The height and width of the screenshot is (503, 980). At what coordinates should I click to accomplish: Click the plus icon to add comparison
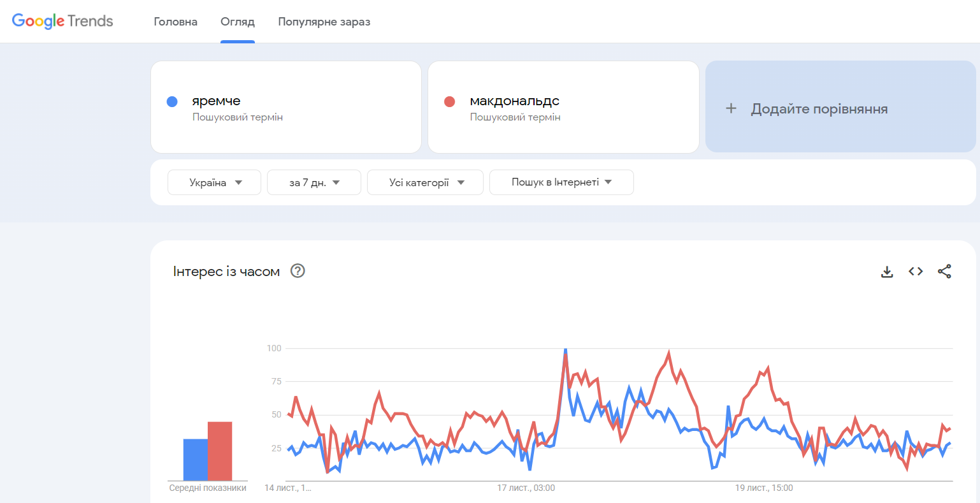point(731,108)
